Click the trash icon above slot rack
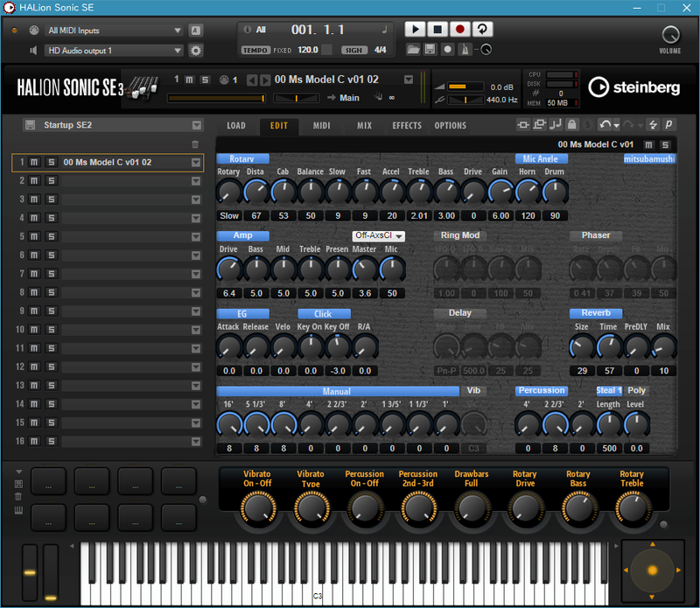This screenshot has height=608, width=700. tap(195, 144)
